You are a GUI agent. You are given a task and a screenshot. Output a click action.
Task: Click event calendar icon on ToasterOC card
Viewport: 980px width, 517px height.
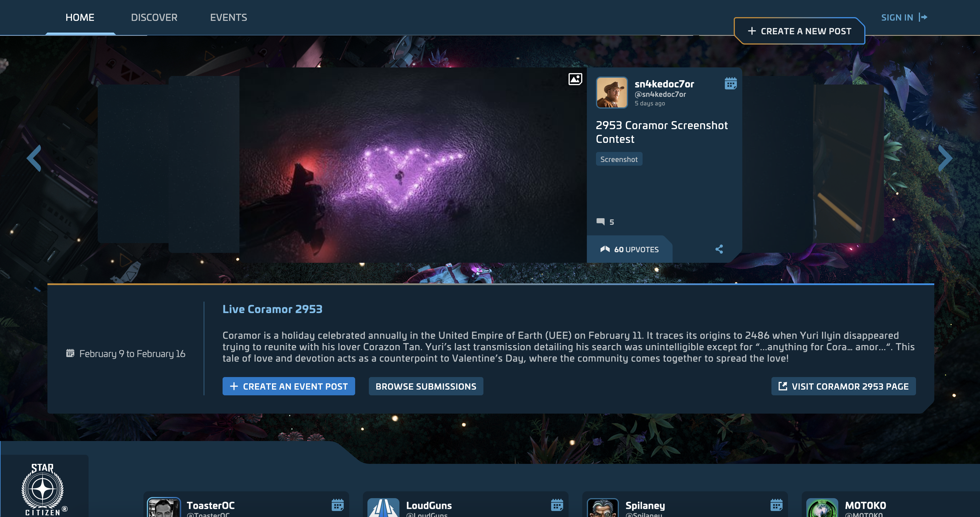337,505
